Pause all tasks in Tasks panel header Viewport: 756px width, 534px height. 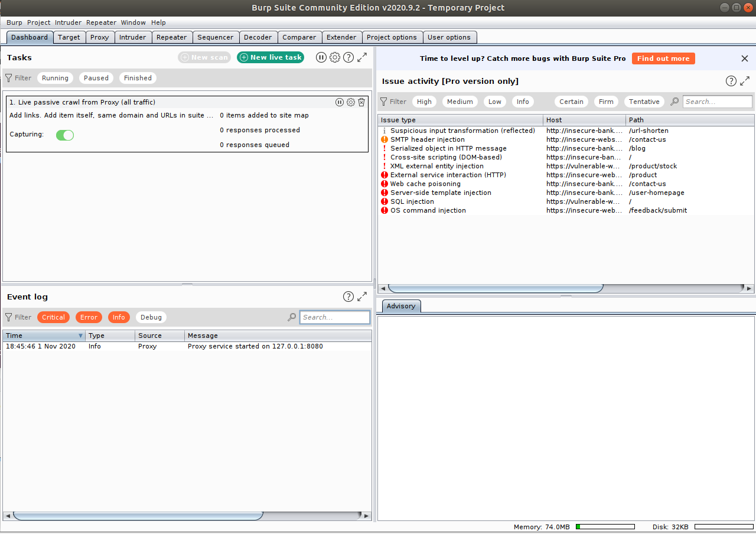[321, 57]
